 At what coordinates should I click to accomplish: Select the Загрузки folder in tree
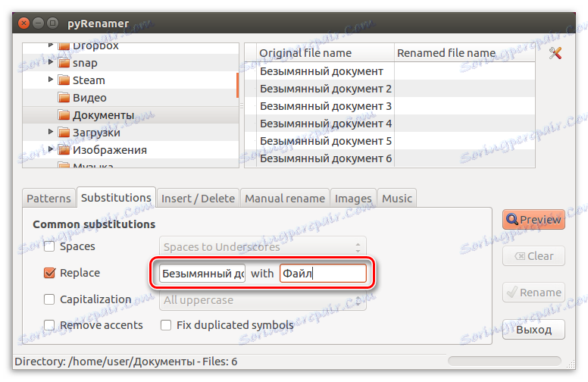tap(130, 133)
